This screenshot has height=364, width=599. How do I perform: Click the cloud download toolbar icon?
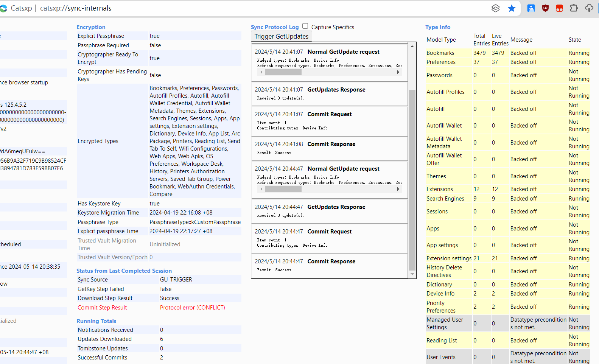tap(589, 8)
